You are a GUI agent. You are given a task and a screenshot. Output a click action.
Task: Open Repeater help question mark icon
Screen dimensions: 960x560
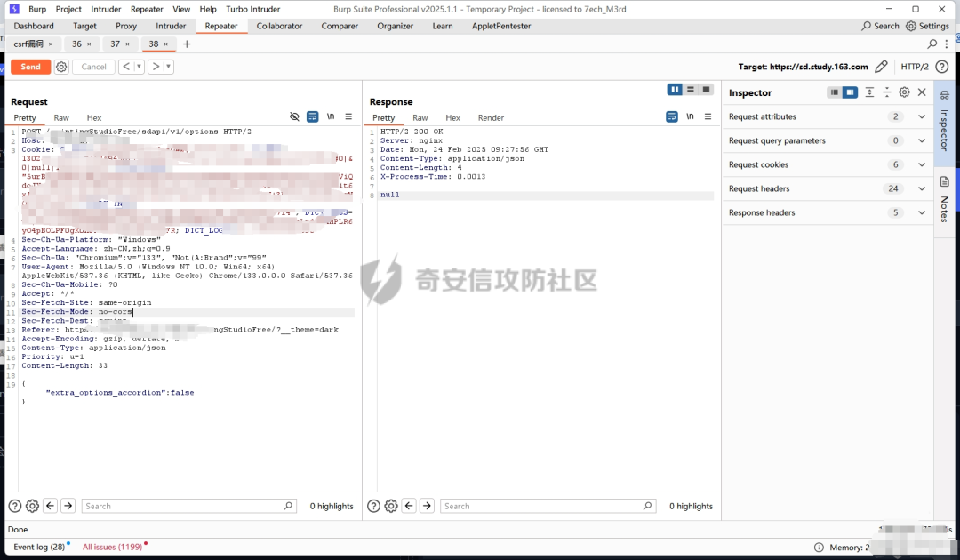[x=942, y=67]
